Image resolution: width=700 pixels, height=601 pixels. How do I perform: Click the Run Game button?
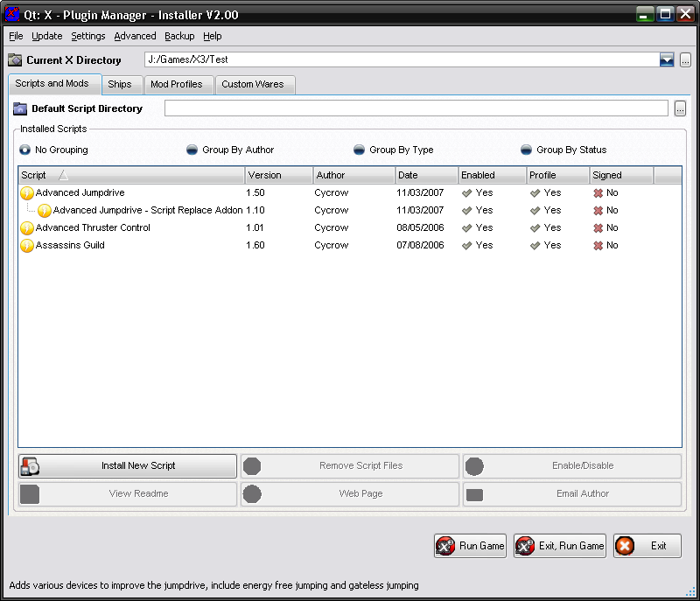pyautogui.click(x=470, y=546)
